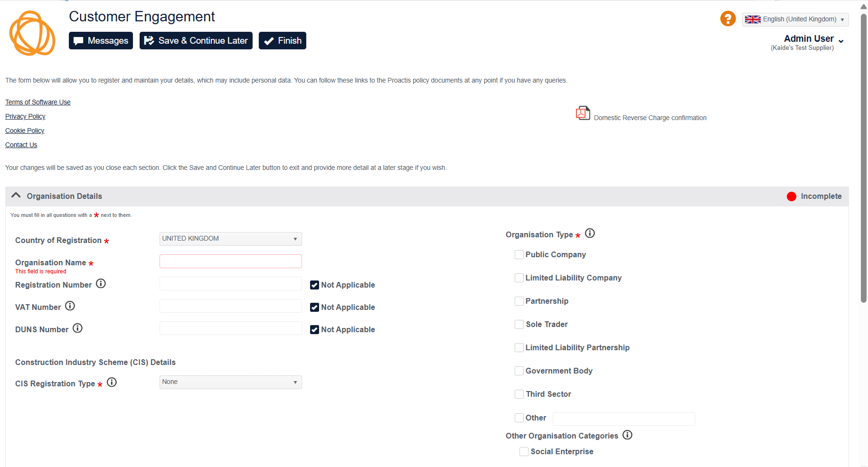
Task: Show info for Other Organisation Categories
Action: [x=627, y=435]
